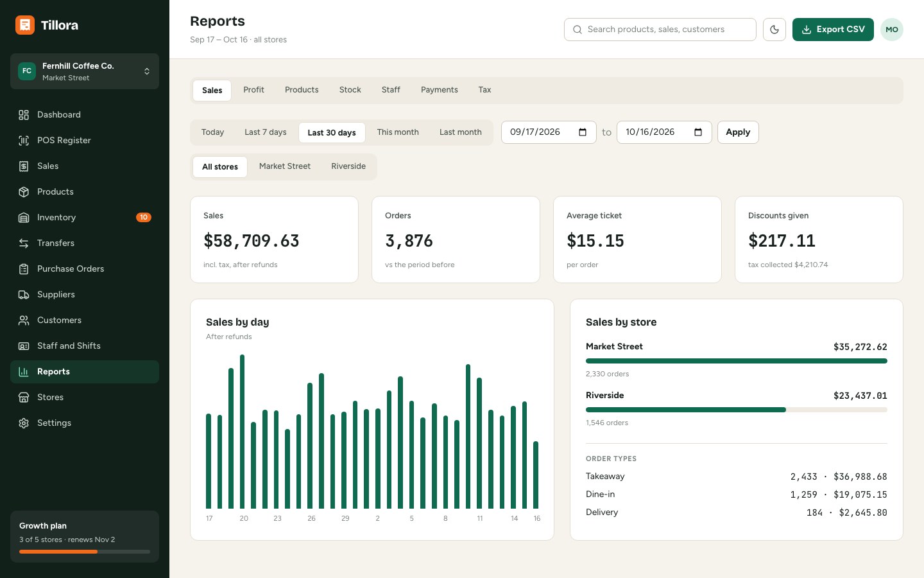Filter by the Market Street store
The height and width of the screenshot is (578, 924).
pyautogui.click(x=285, y=166)
